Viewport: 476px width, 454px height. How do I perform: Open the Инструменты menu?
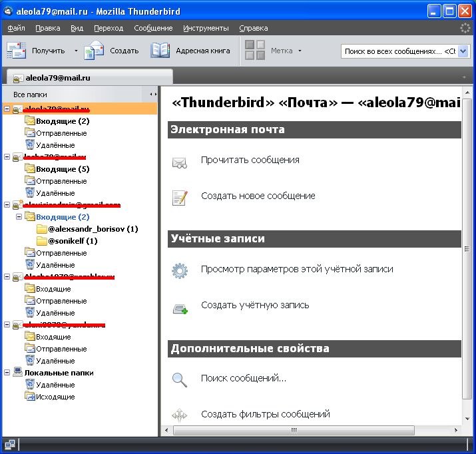click(206, 28)
